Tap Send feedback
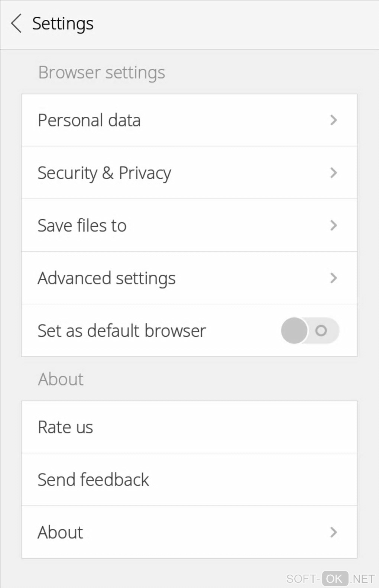 click(x=93, y=480)
